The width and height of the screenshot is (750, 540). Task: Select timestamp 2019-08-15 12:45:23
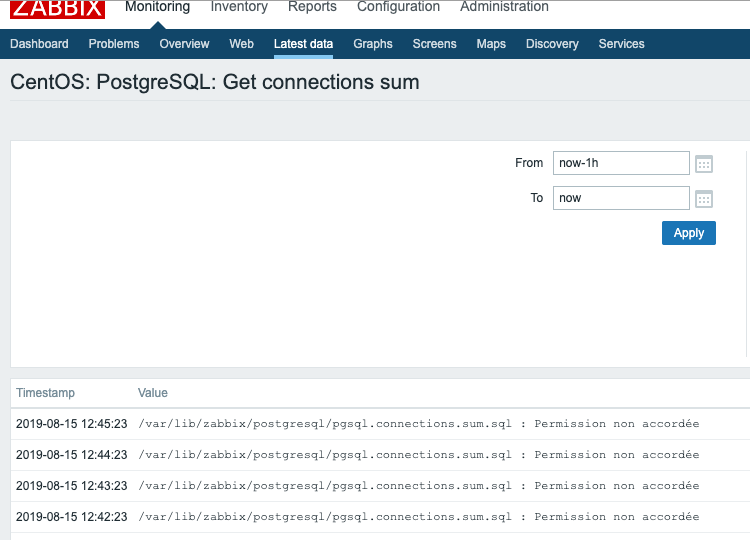72,424
